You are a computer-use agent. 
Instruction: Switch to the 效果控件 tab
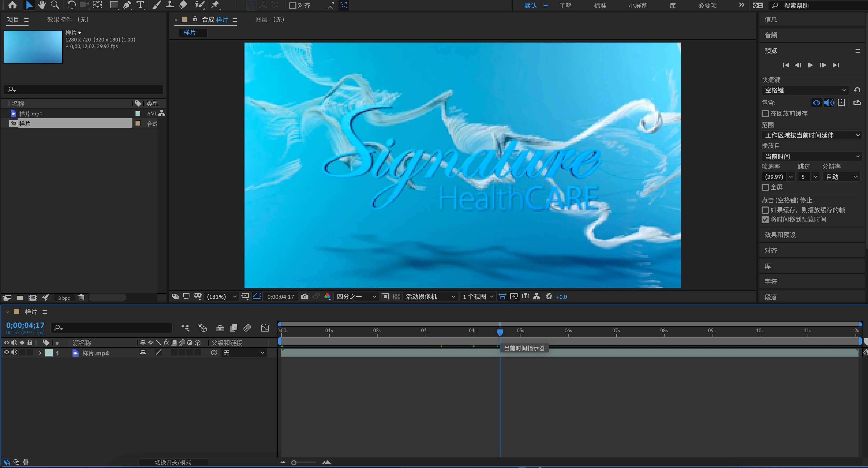tap(67, 19)
